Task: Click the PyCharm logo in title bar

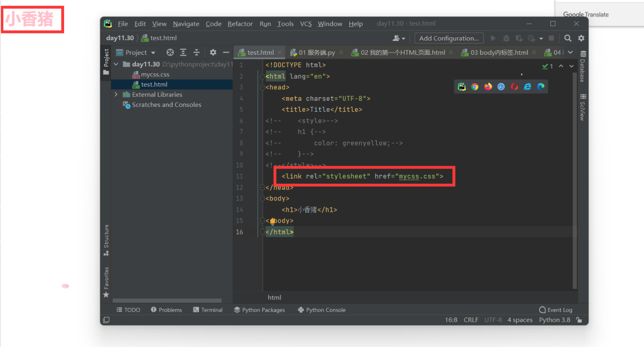Action: click(108, 23)
